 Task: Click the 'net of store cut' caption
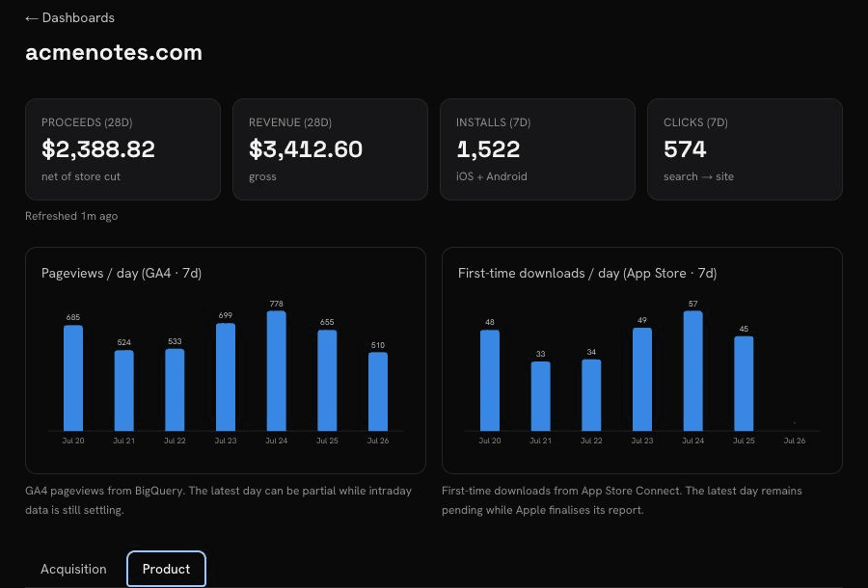click(x=81, y=176)
